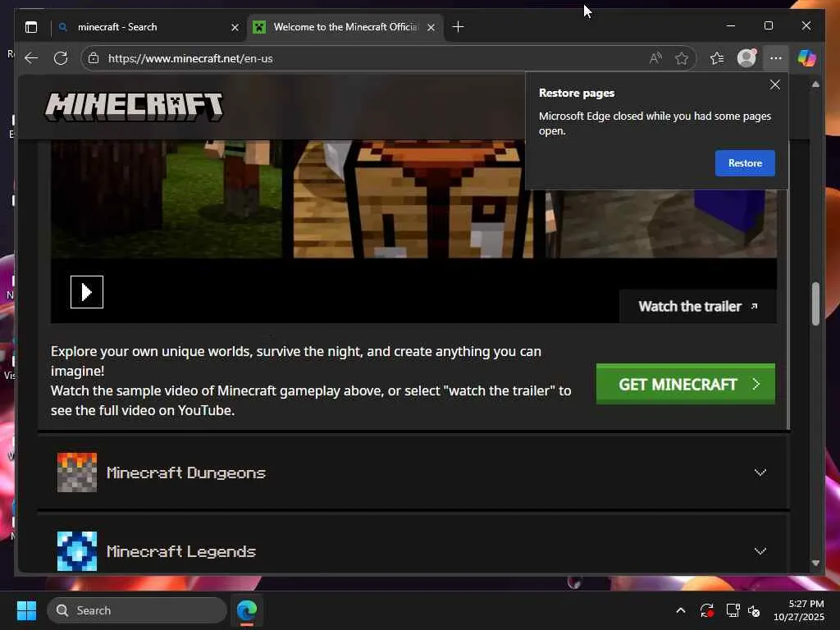This screenshot has height=630, width=840.
Task: Open the Windows Start menu
Action: coord(26,610)
